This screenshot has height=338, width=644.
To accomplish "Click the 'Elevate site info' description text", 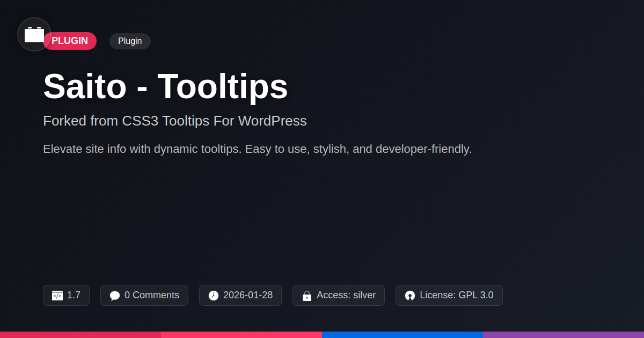I will pos(257,149).
